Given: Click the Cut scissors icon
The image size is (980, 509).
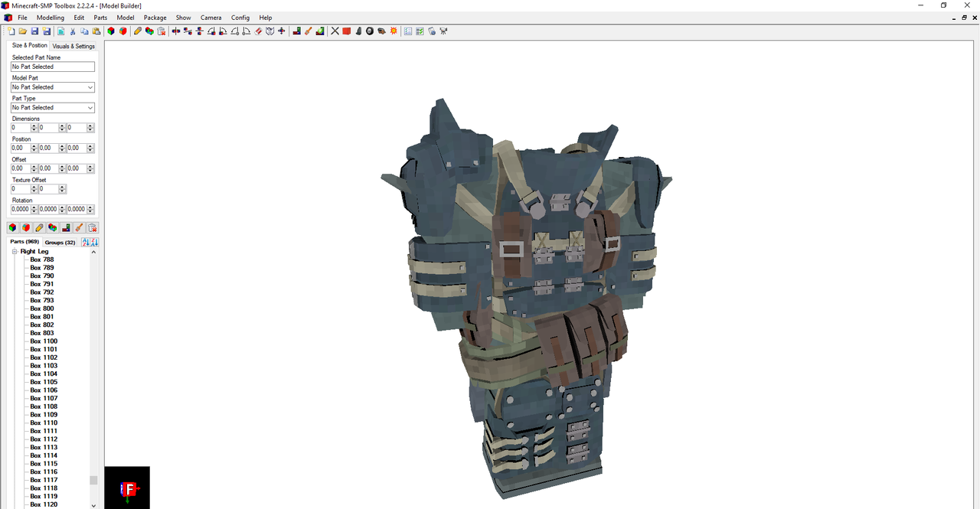Looking at the screenshot, I should pyautogui.click(x=73, y=31).
